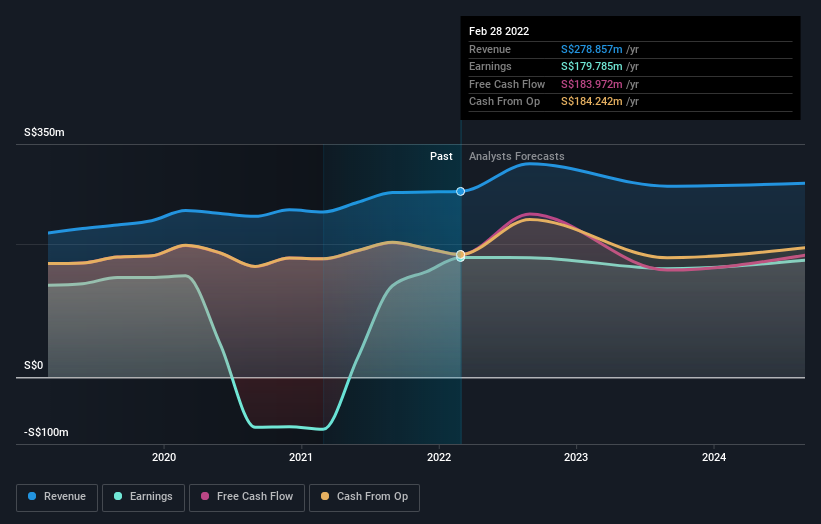This screenshot has width=821, height=524.
Task: Click the Cash From Op row label in tooltip
Action: (x=504, y=102)
